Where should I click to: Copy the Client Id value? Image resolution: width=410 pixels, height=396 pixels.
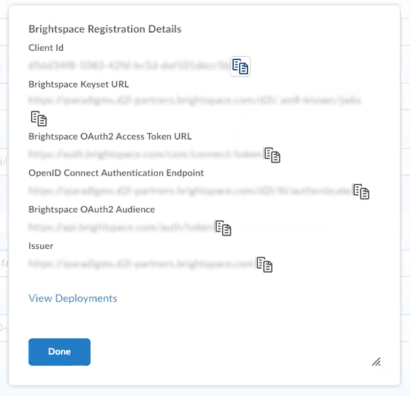click(x=240, y=66)
